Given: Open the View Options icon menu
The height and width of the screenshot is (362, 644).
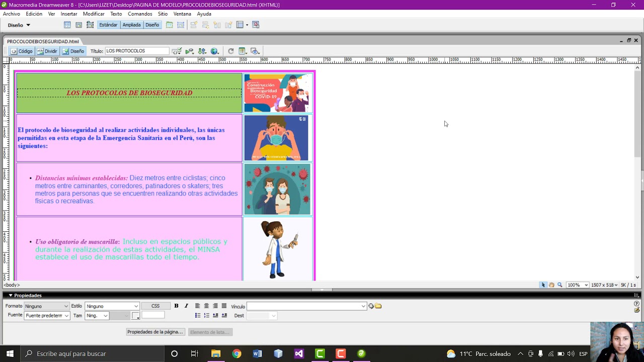Looking at the screenshot, I should [x=242, y=51].
